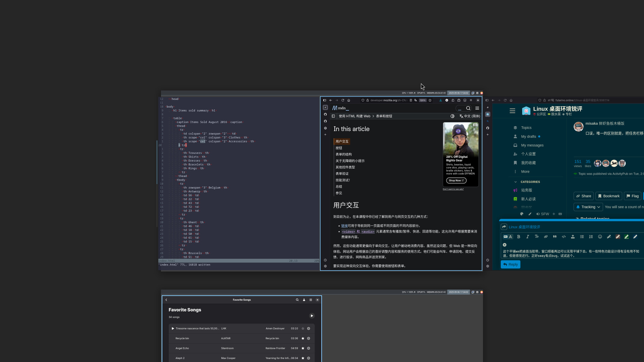This screenshot has height=362, width=644.
Task: Jump to 表单验证 in article contents
Action: point(342,174)
